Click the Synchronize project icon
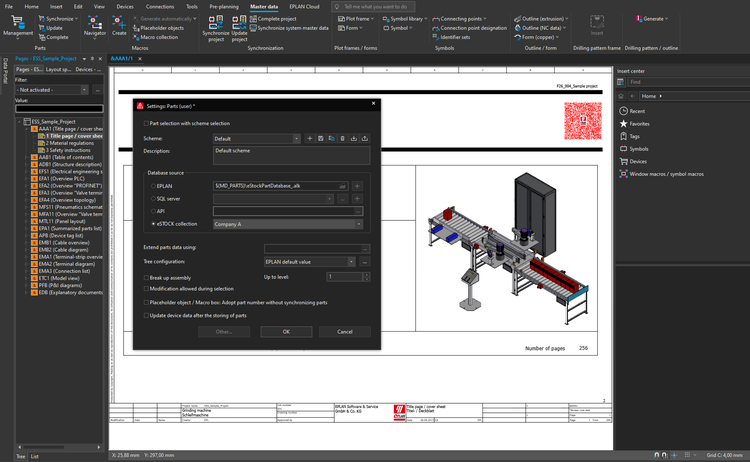750x462 pixels. coord(215,25)
